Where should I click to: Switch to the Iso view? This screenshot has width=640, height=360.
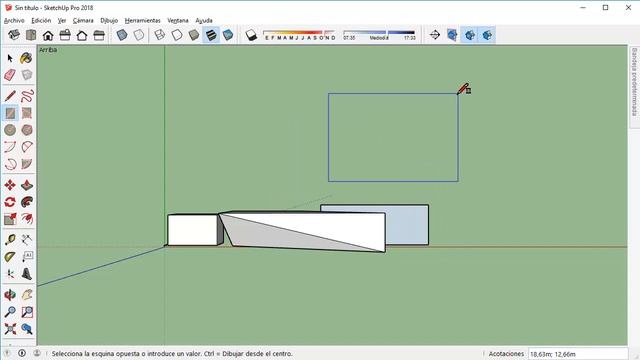coord(14,35)
